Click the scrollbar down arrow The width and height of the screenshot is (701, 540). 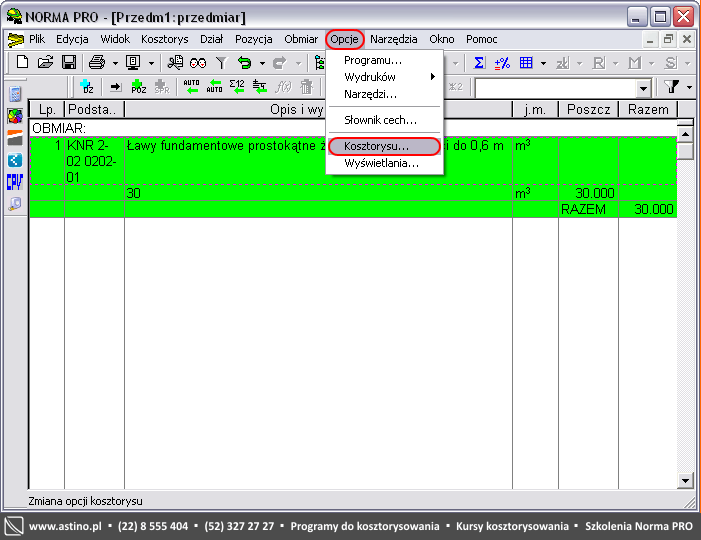[685, 481]
